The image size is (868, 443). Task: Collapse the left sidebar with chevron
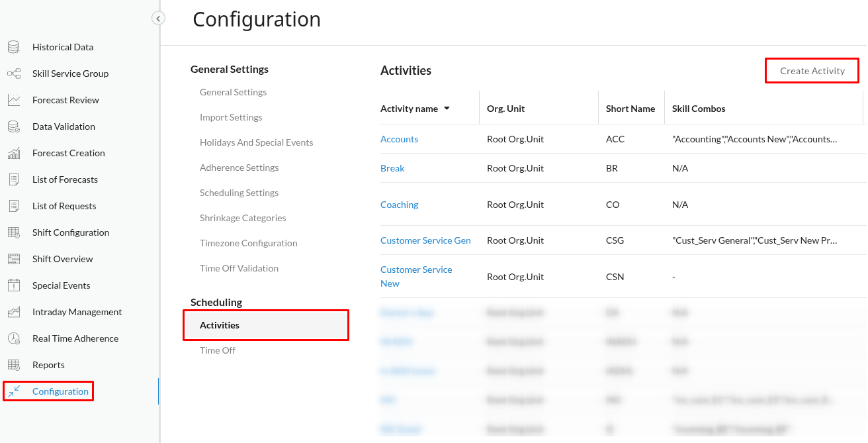coord(158,19)
